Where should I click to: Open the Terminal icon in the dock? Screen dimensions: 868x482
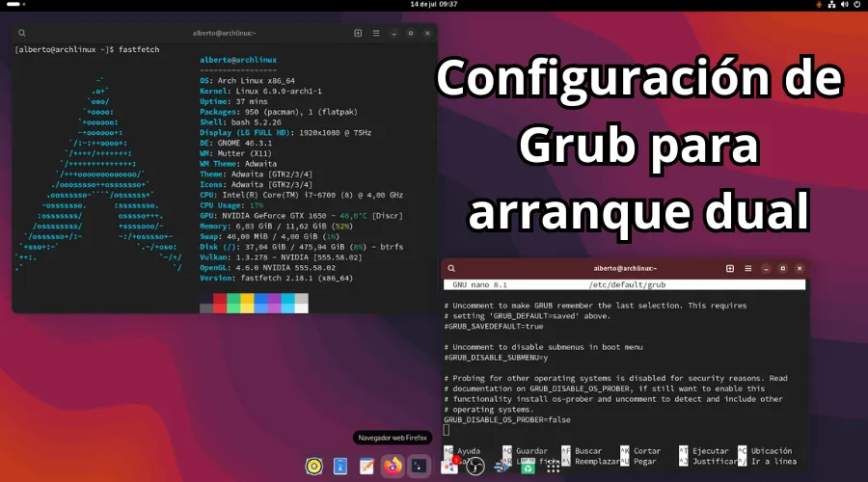pos(419,466)
